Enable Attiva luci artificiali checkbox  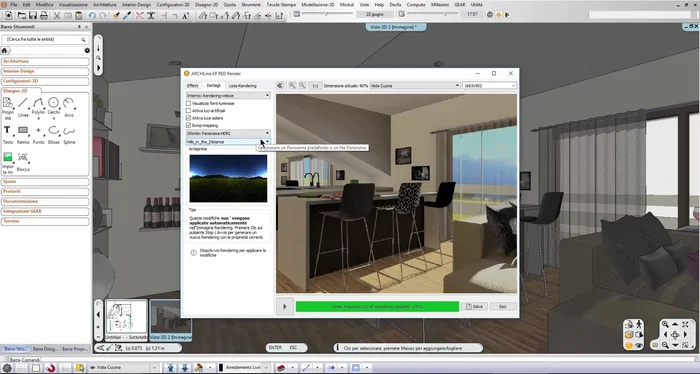click(188, 111)
